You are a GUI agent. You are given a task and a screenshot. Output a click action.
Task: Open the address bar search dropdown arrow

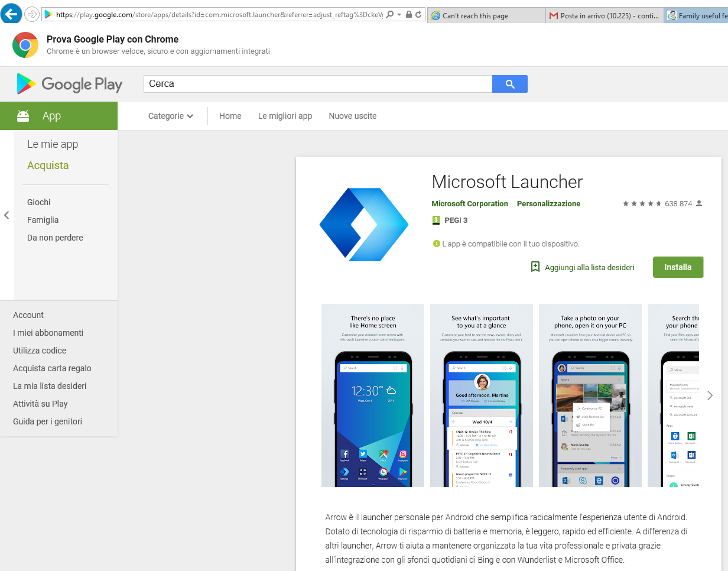click(399, 15)
